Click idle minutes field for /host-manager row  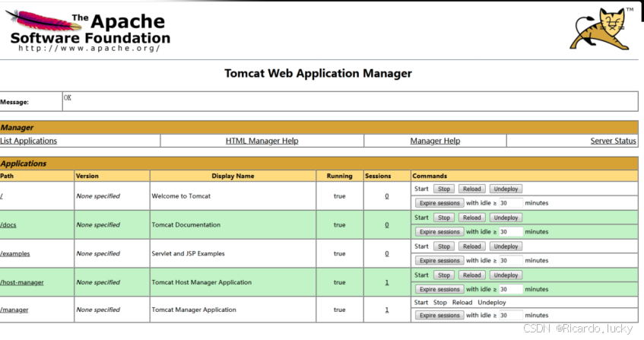pos(510,289)
